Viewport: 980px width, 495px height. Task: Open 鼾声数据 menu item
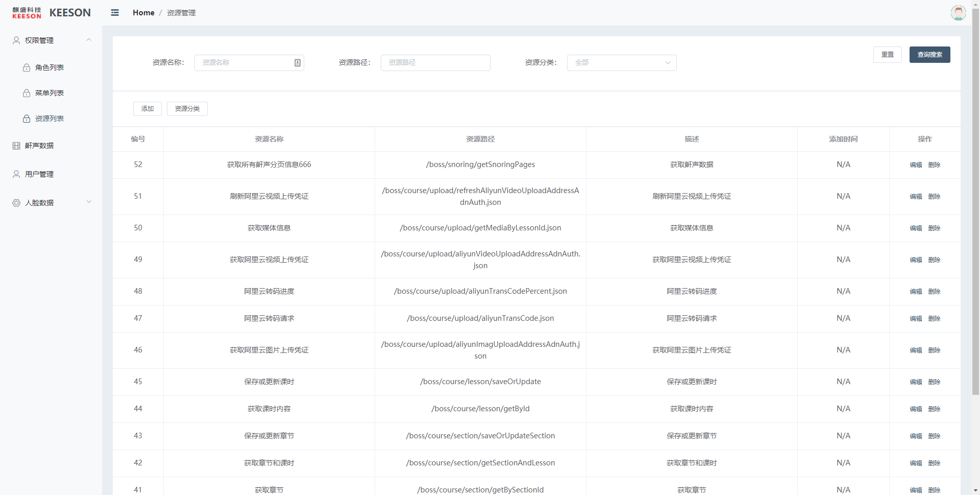coord(51,146)
